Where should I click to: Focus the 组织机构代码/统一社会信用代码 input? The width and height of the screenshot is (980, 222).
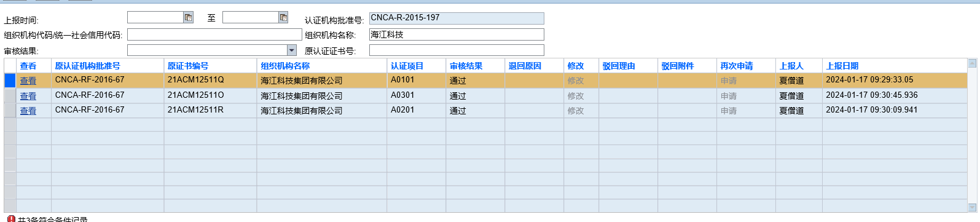click(x=214, y=34)
